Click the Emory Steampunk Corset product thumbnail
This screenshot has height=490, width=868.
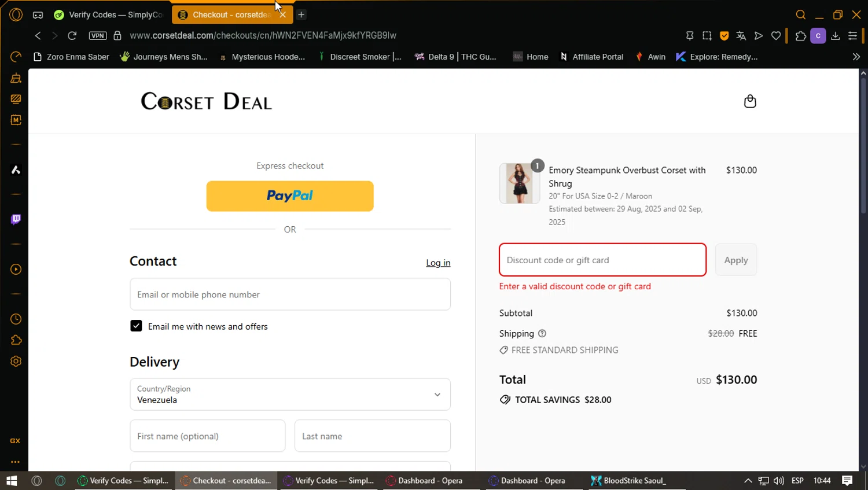pos(520,183)
